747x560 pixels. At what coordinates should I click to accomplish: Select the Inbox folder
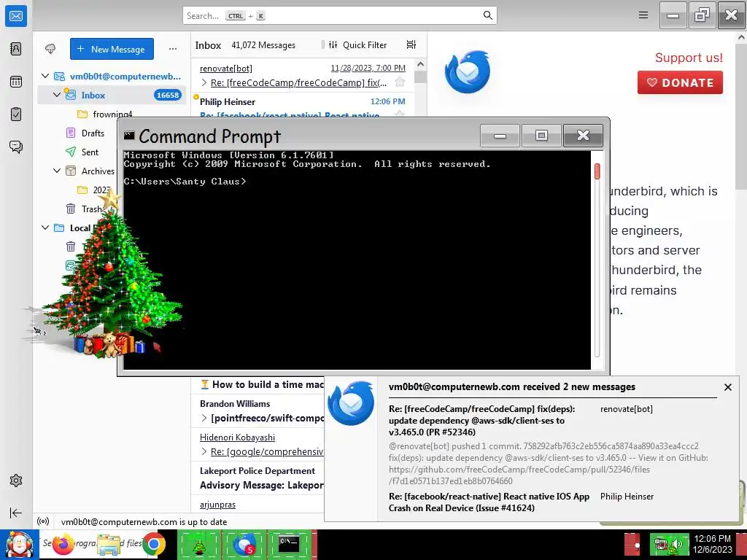(112, 95)
